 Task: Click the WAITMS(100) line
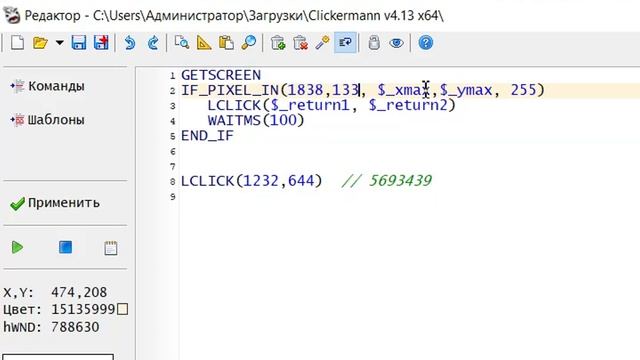pos(256,120)
